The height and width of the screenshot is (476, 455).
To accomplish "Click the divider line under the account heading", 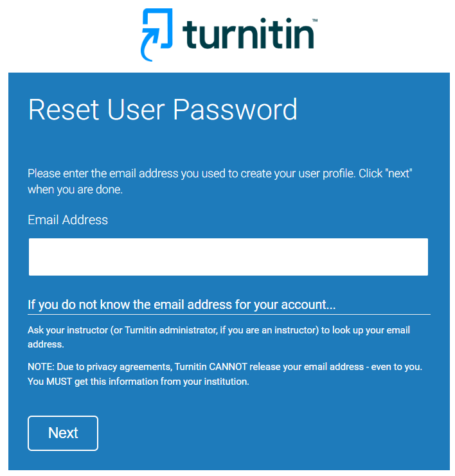I will pyautogui.click(x=228, y=314).
